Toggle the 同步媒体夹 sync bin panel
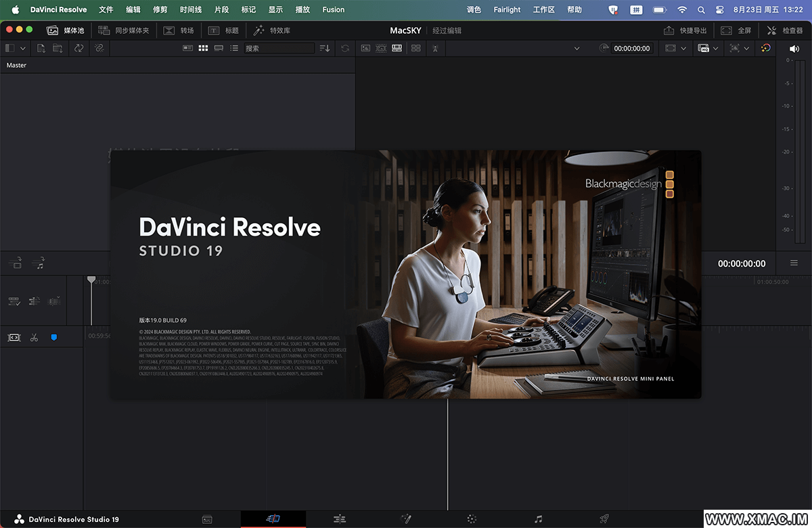 [123, 30]
